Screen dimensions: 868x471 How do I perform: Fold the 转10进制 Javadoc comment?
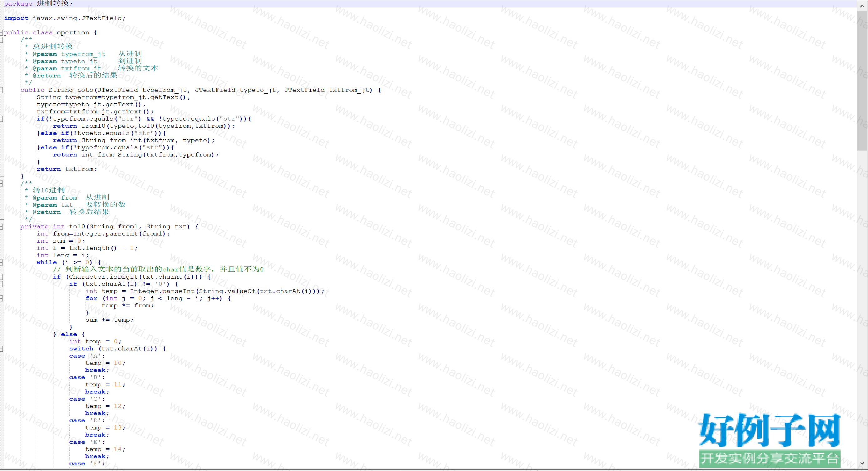[1, 183]
